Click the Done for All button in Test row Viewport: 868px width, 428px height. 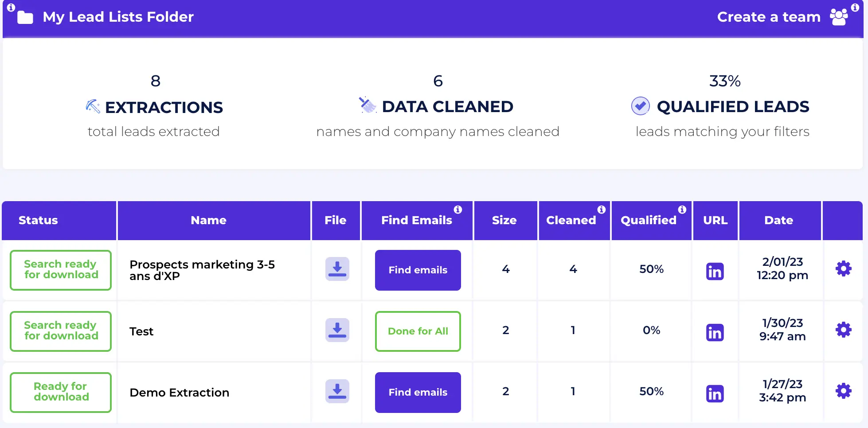418,331
